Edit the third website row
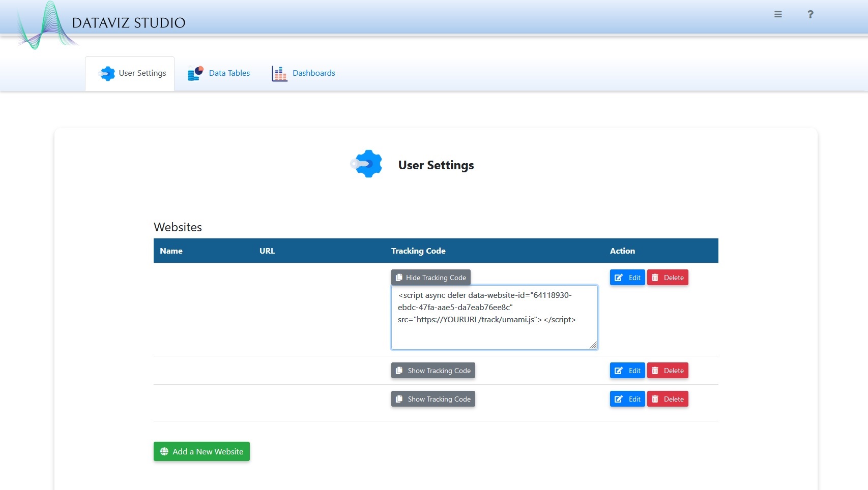The height and width of the screenshot is (490, 868). (627, 399)
